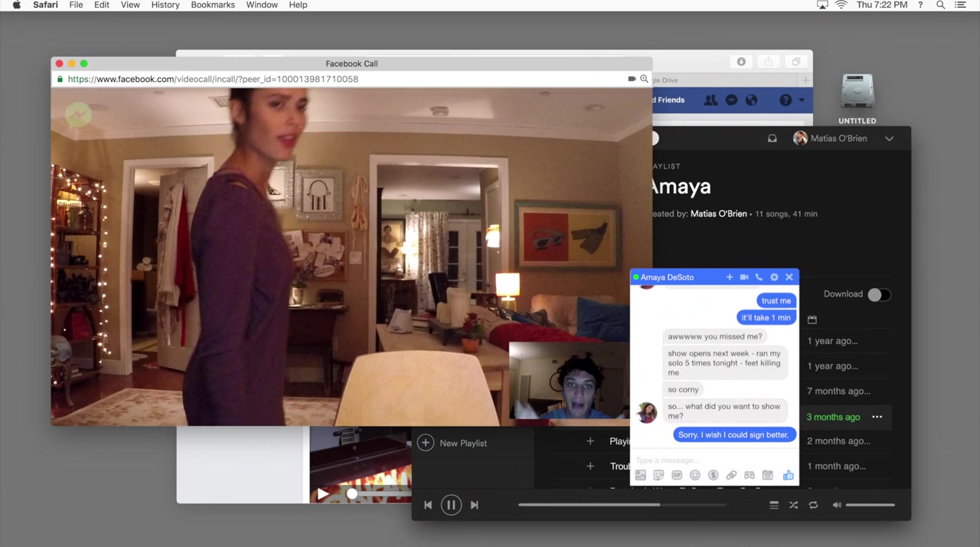The image size is (980, 547).
Task: Open the Facebook navbar dropdown arrow
Action: coord(802,100)
